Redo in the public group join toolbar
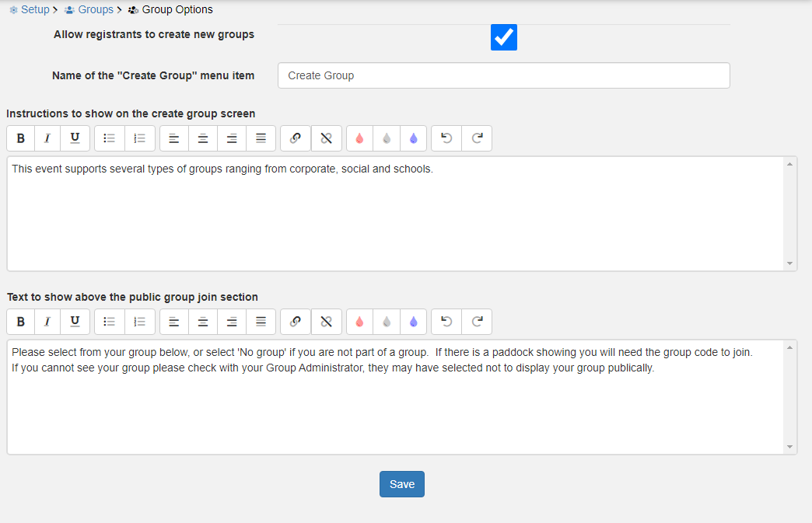This screenshot has width=812, height=523. [477, 322]
